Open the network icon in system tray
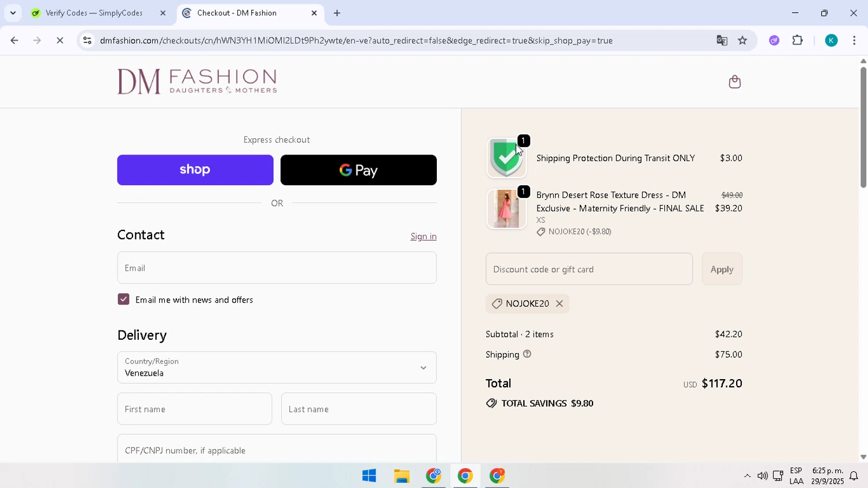 (x=778, y=476)
